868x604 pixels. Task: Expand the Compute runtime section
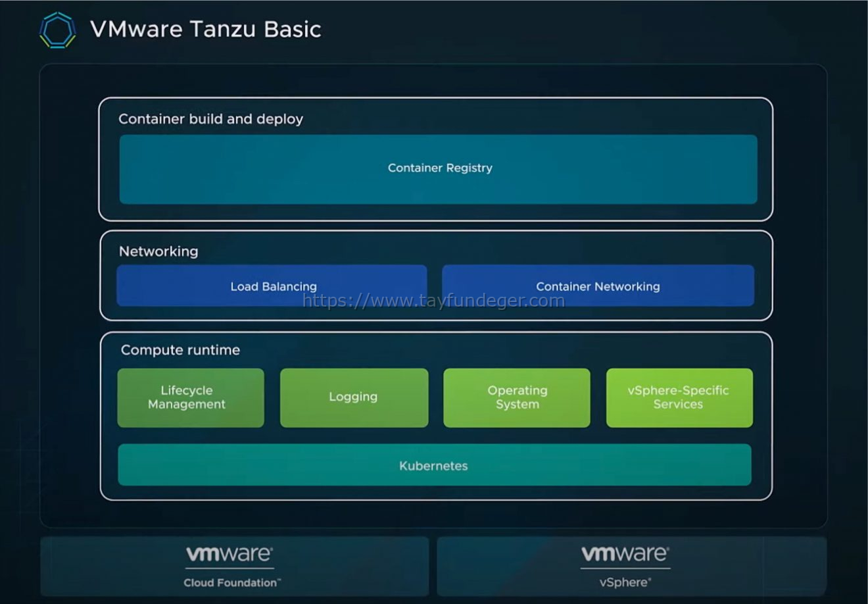click(180, 350)
